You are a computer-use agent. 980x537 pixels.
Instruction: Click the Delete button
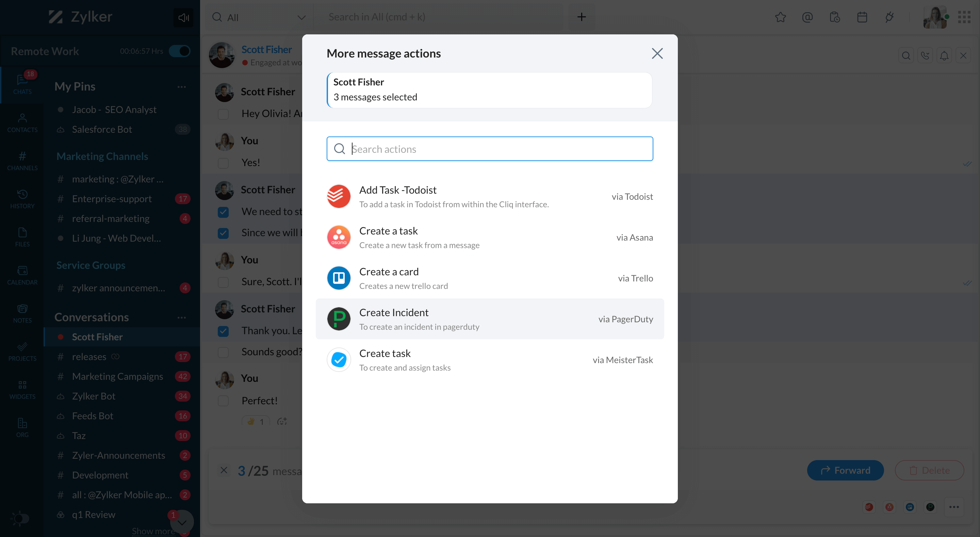click(x=929, y=470)
